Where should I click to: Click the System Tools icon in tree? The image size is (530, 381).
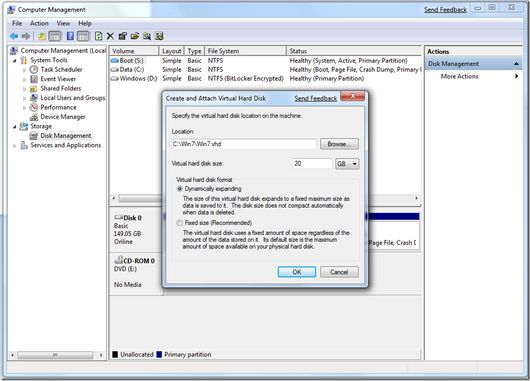point(24,60)
